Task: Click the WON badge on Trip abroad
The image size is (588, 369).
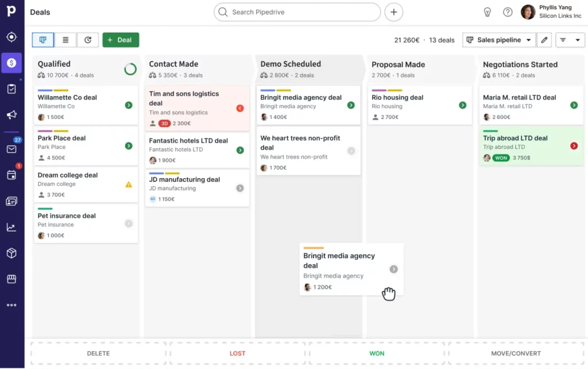Action: click(501, 157)
